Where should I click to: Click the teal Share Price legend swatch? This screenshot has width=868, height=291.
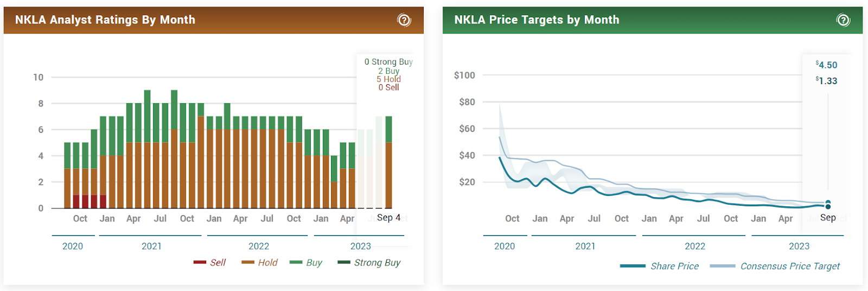pyautogui.click(x=633, y=266)
